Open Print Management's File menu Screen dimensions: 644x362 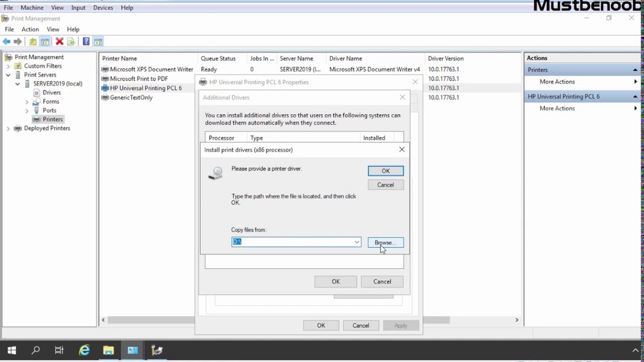(10, 29)
